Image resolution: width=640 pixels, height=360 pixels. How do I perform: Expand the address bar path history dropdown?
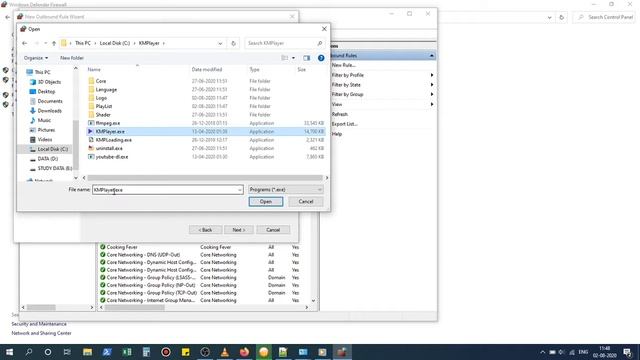click(220, 43)
